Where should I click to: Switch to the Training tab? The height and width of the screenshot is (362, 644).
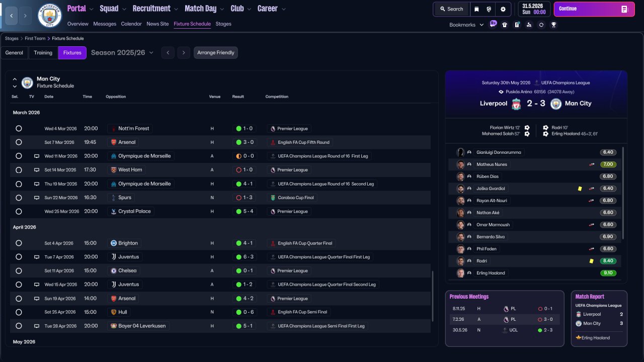click(x=43, y=53)
